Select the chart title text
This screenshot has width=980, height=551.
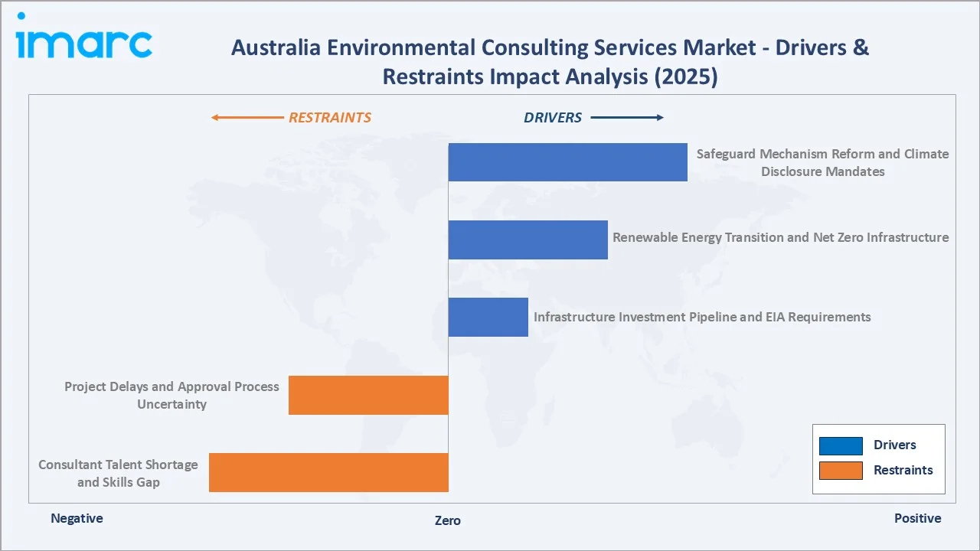point(550,61)
